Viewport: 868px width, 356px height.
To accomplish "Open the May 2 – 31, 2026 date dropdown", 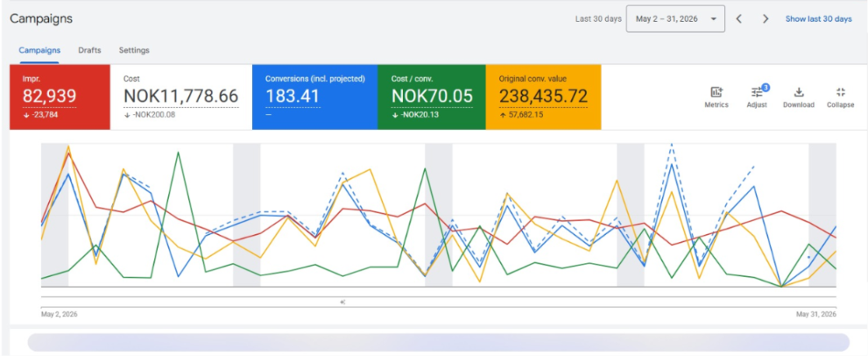I will (675, 19).
